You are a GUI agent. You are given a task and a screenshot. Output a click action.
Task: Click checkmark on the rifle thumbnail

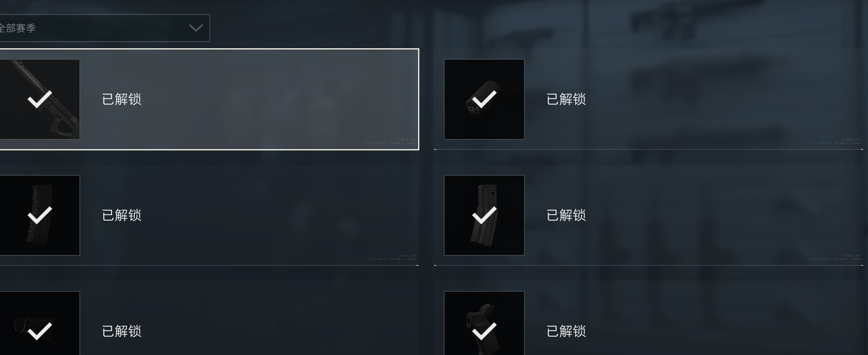(40, 99)
